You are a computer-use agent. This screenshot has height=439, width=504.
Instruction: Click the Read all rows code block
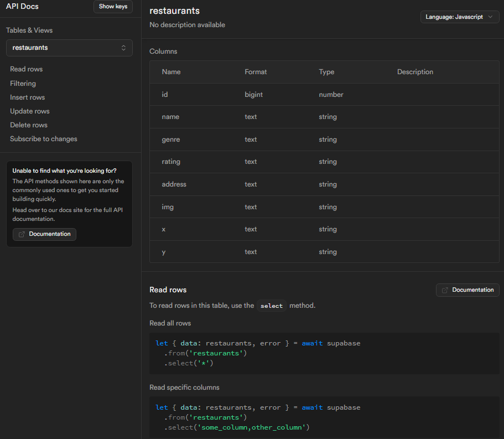pyautogui.click(x=324, y=353)
